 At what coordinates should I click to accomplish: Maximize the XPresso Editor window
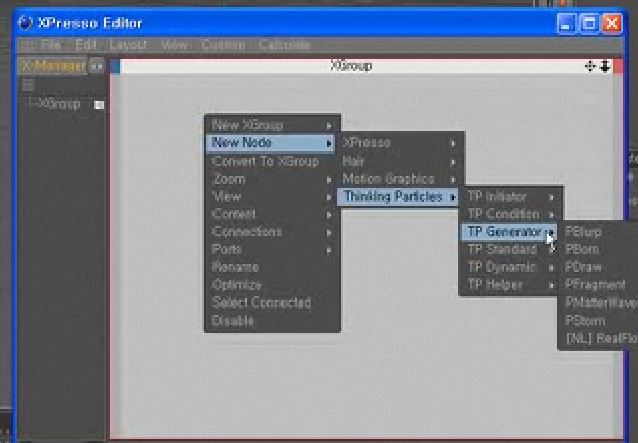click(x=589, y=23)
